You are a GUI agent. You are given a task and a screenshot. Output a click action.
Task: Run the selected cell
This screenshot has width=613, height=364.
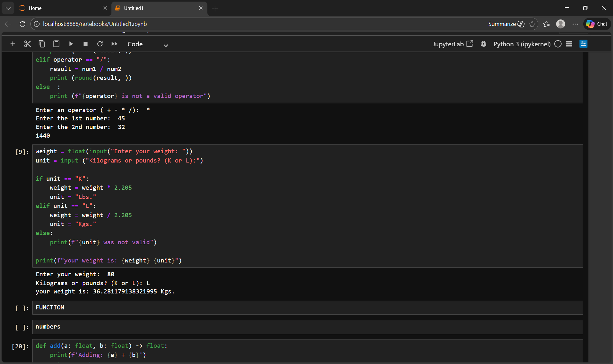(71, 44)
